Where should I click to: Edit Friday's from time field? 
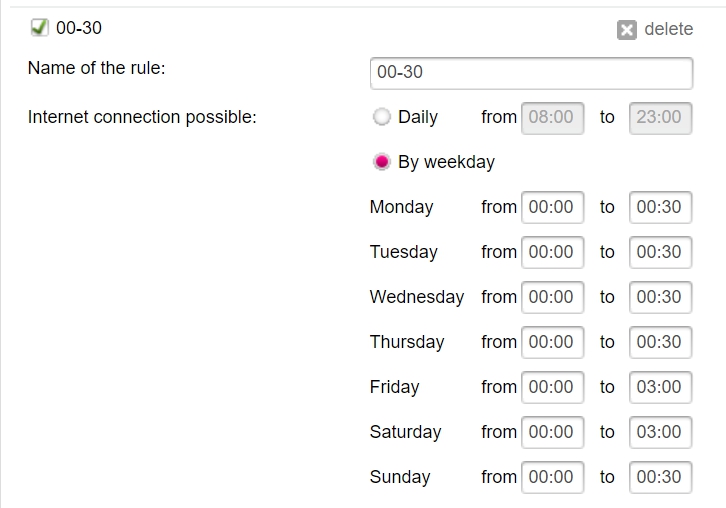pos(552,387)
